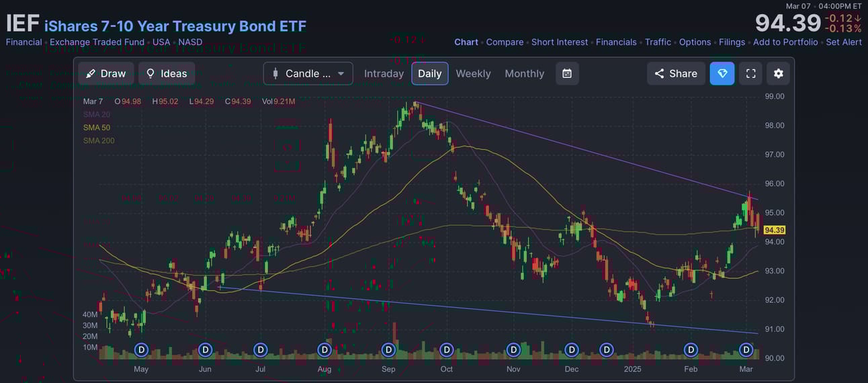
Task: Click the dividend marker near Oct
Action: [446, 349]
